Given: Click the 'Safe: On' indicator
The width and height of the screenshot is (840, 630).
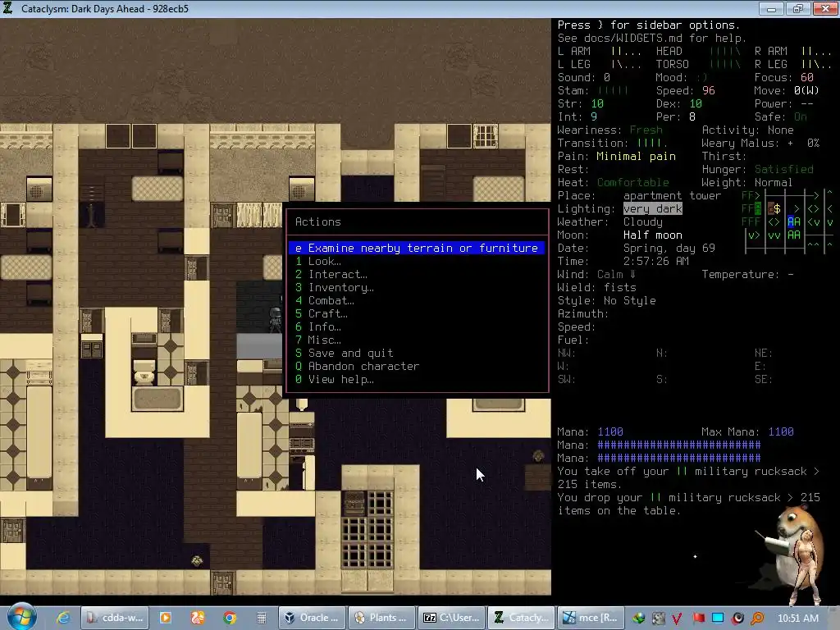Looking at the screenshot, I should 781,116.
